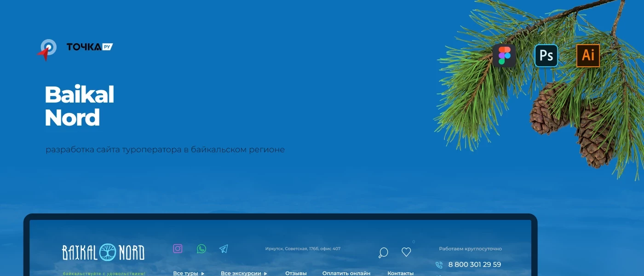The width and height of the screenshot is (644, 276).
Task: Click the search magnifier icon
Action: point(383,253)
